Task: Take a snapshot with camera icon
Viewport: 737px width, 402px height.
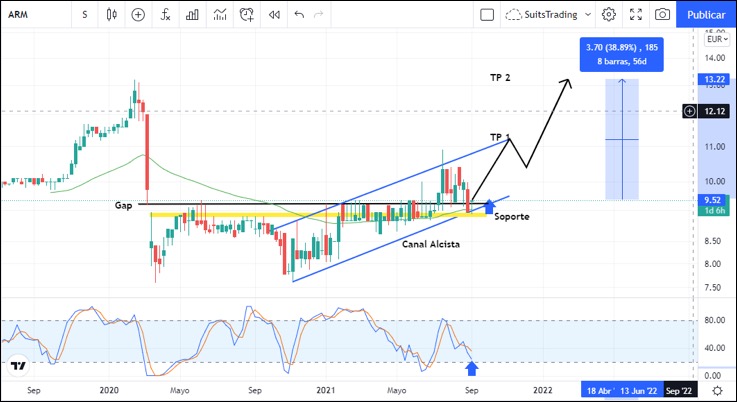Action: (x=661, y=15)
